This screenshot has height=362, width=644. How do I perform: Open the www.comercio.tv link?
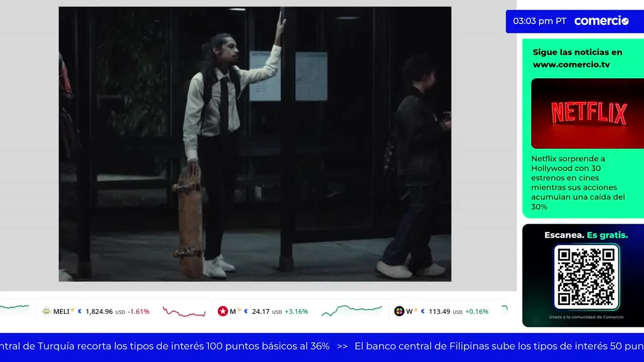571,64
